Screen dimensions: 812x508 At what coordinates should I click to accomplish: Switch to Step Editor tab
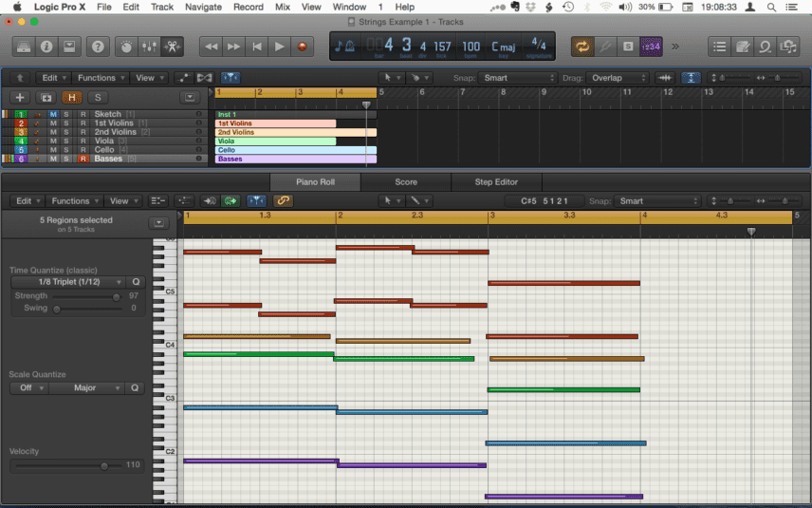(496, 182)
